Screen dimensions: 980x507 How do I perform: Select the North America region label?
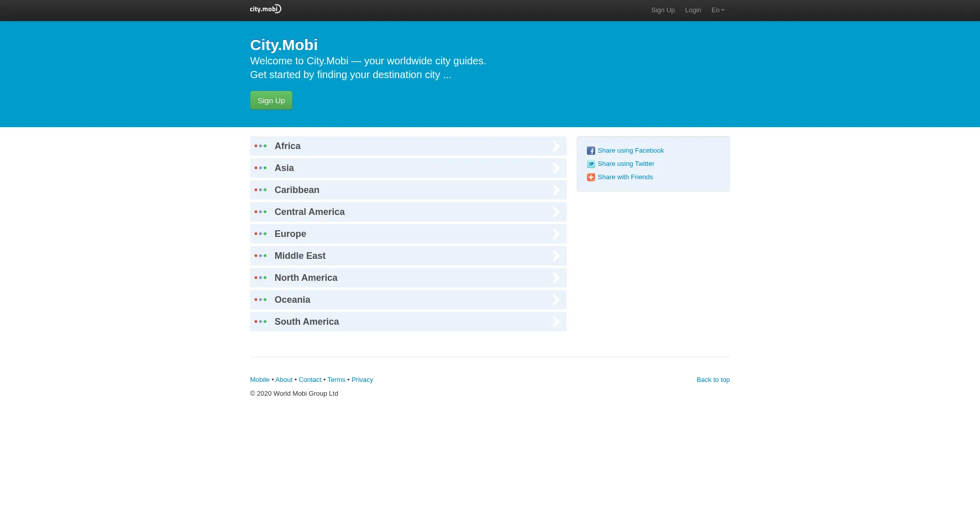[x=306, y=278]
